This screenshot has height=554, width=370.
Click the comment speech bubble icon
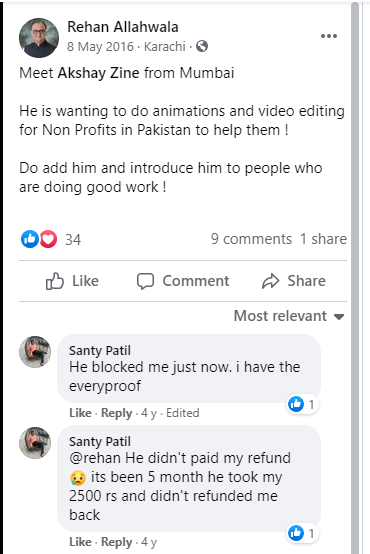(145, 281)
